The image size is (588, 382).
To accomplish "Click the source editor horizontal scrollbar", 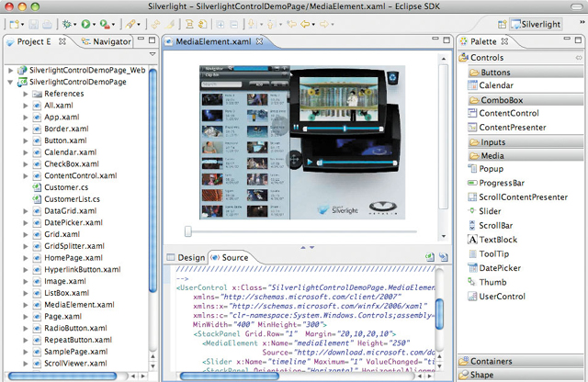I will [229, 376].
